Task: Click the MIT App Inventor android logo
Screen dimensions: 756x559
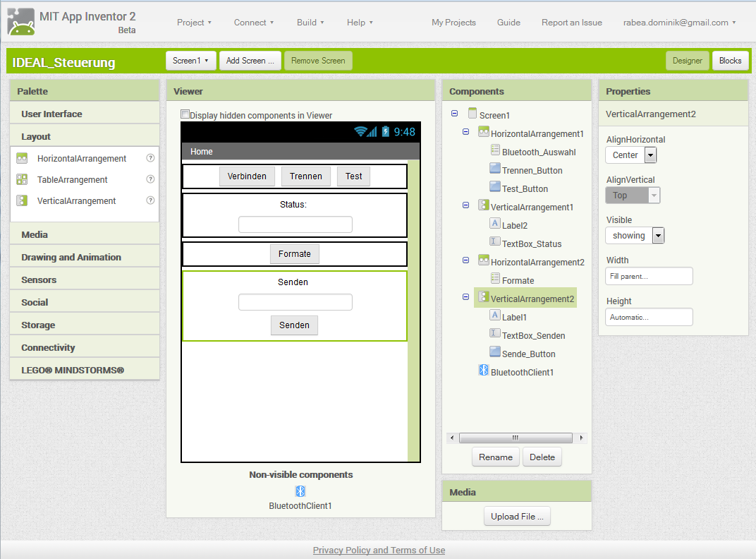Action: [x=20, y=22]
